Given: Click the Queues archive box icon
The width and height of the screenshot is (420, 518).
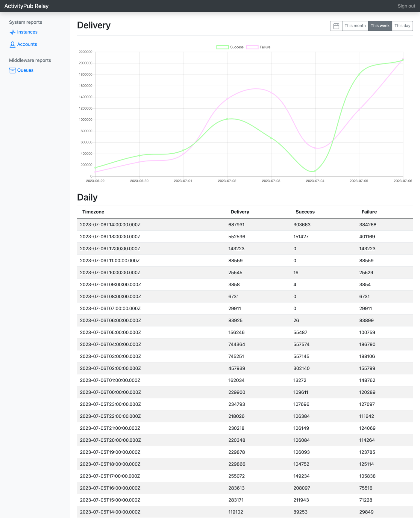Looking at the screenshot, I should click(12, 70).
